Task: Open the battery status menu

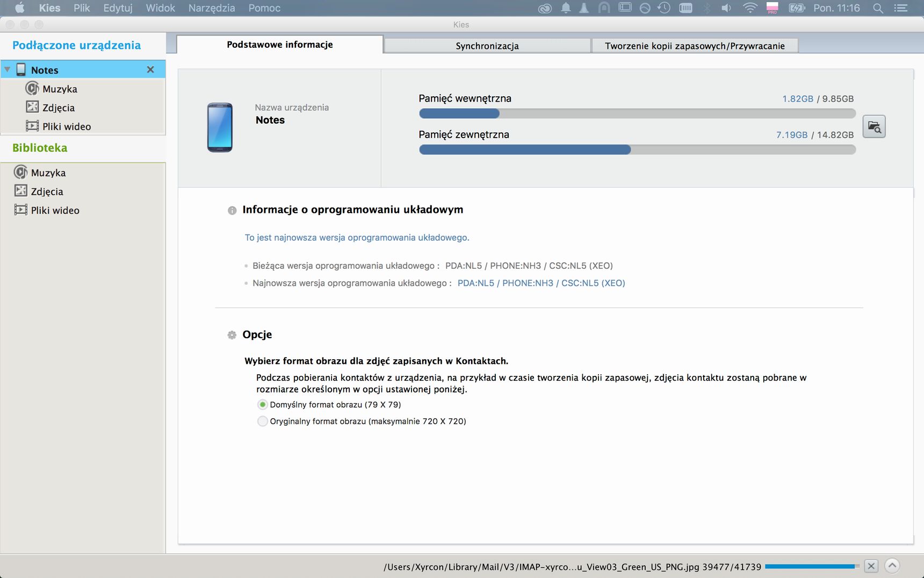Action: point(797,8)
